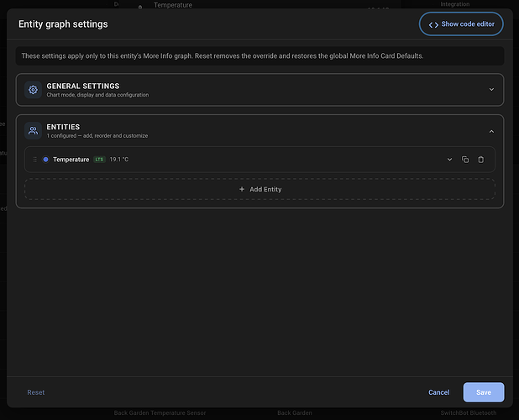Click the GENERAL SETTINGS heading text

point(83,86)
